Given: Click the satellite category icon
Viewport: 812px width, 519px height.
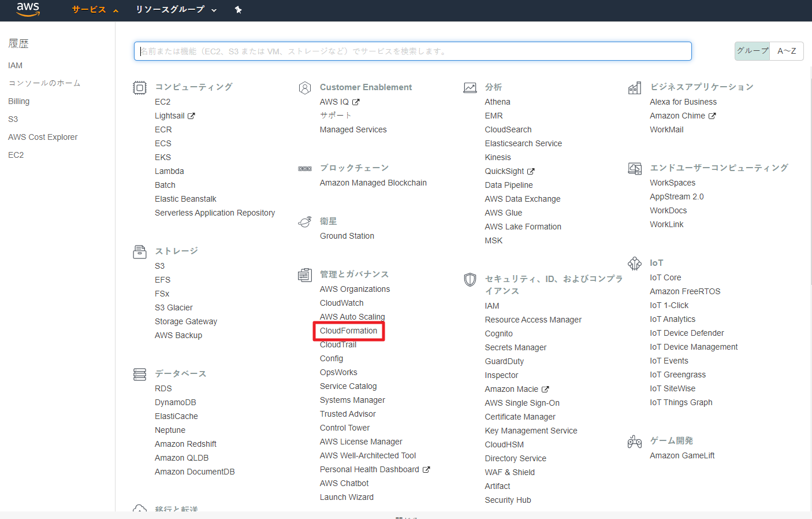Looking at the screenshot, I should 305,222.
